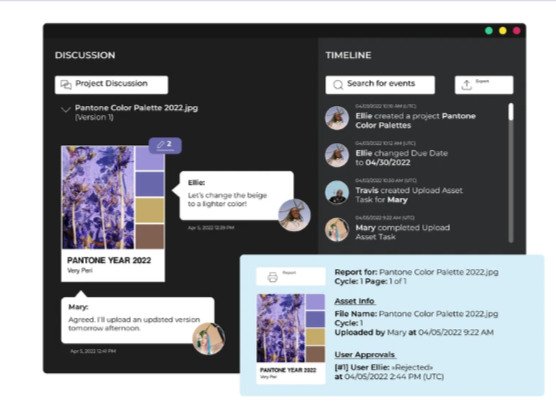
Task: Click Ellie's avatar beside project created event
Action: click(x=337, y=118)
